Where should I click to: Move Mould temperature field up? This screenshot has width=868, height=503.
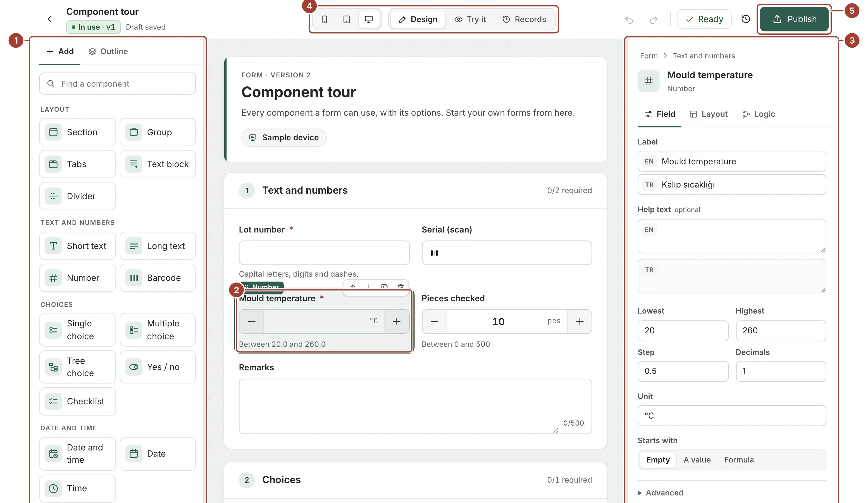(353, 286)
